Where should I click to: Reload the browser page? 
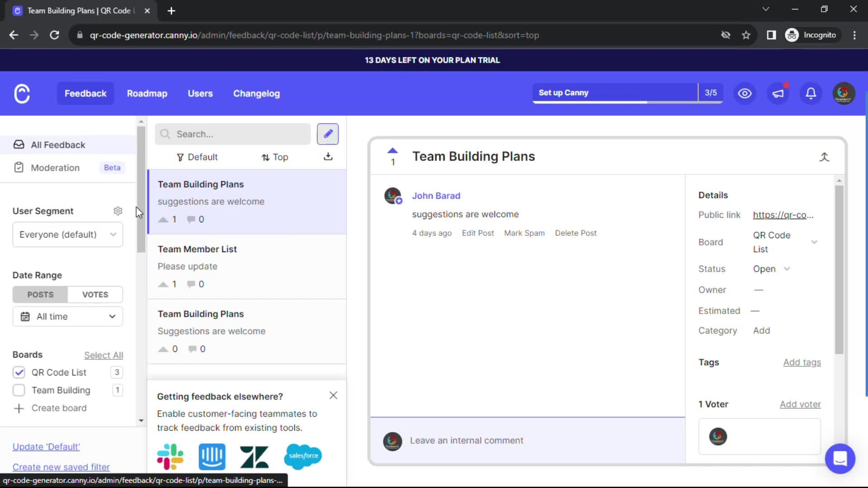(54, 35)
